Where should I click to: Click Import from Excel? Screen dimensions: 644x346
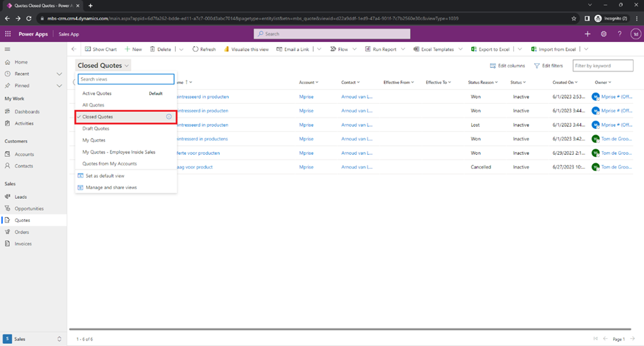tap(554, 49)
